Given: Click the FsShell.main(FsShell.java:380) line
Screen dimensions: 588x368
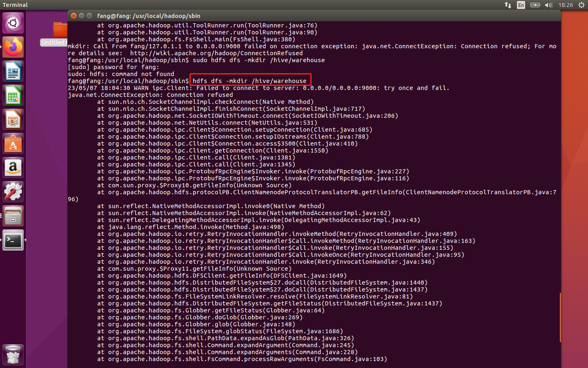Looking at the screenshot, I should click(x=196, y=39).
